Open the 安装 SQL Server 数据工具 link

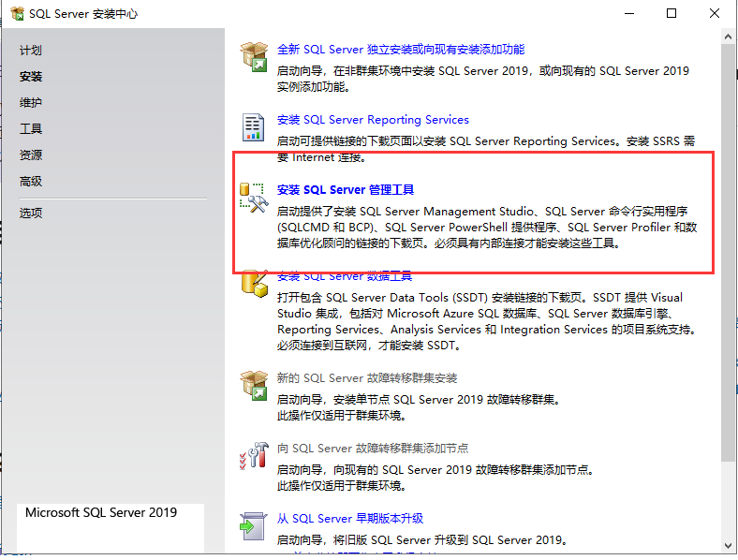coord(345,276)
